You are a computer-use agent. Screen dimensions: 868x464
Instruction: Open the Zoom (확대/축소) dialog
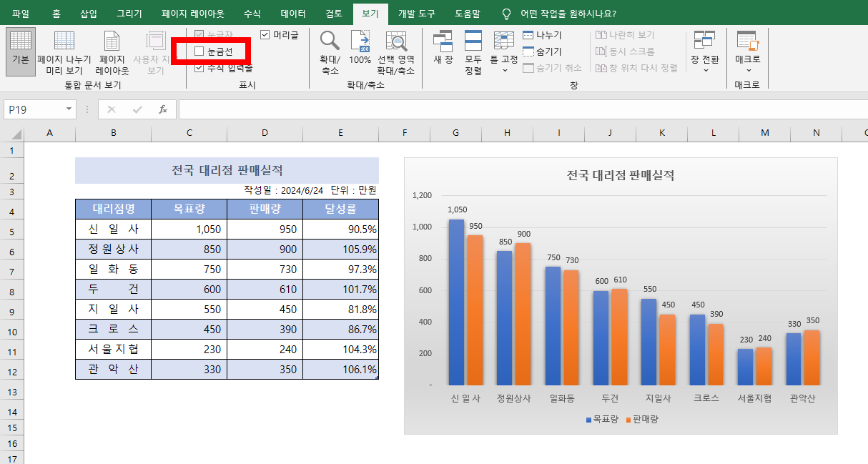click(330, 53)
